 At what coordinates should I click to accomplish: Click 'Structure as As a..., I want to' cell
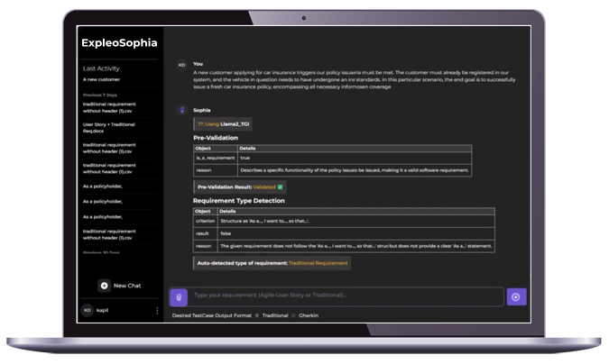coord(355,221)
